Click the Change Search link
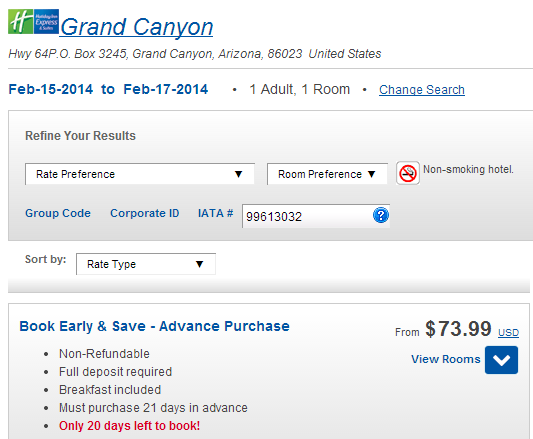Image resolution: width=533 pixels, height=439 pixels. (x=422, y=90)
